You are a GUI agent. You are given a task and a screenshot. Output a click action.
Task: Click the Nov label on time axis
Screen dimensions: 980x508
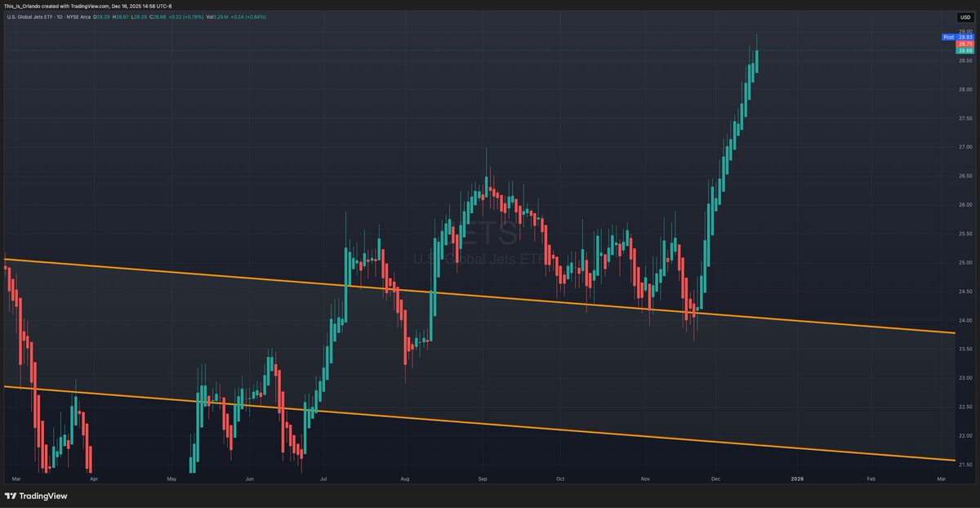coord(646,479)
